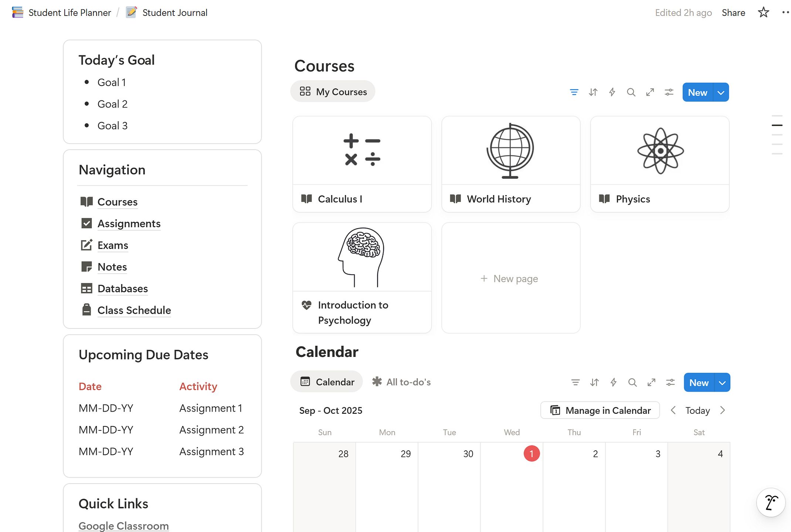Image resolution: width=791 pixels, height=532 pixels.
Task: Expand the Calendar New button dropdown
Action: [x=722, y=383]
